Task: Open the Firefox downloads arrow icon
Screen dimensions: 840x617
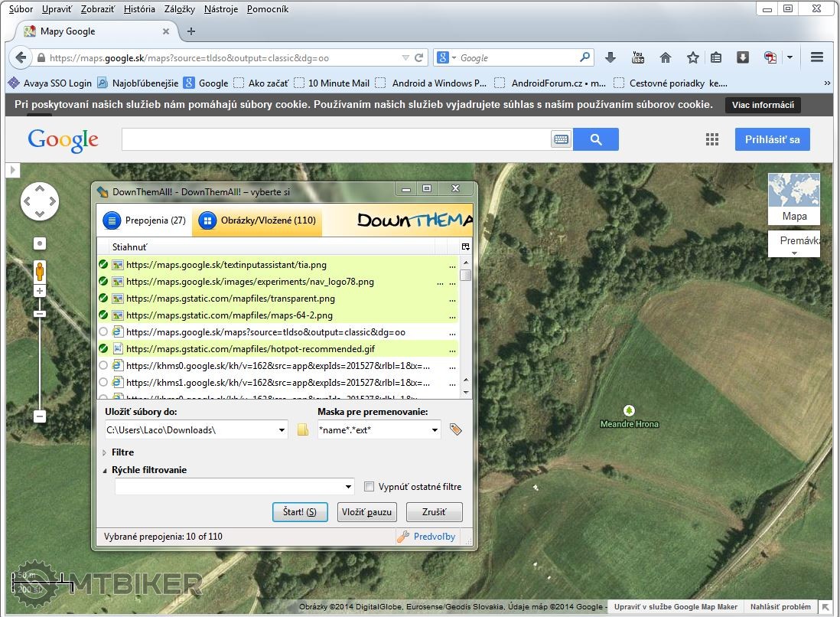Action: pos(610,57)
